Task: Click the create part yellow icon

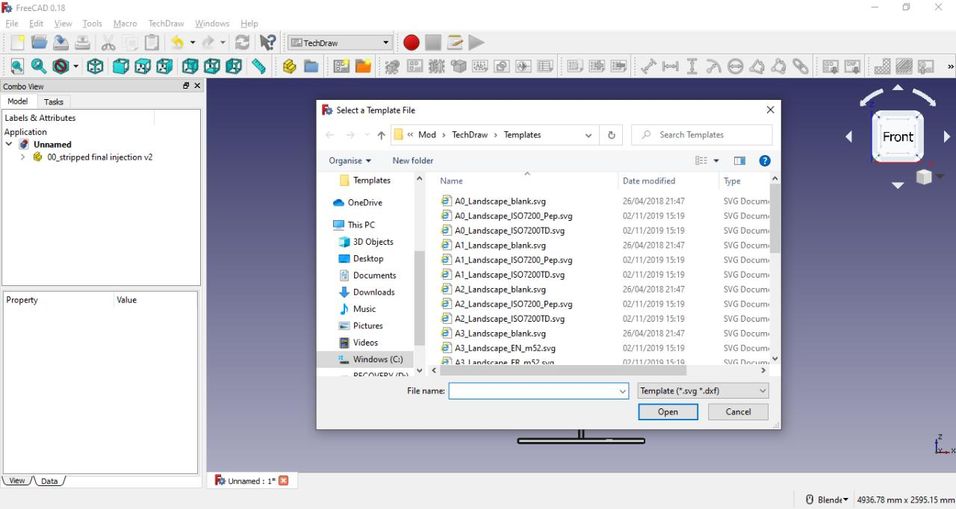Action: [x=290, y=66]
